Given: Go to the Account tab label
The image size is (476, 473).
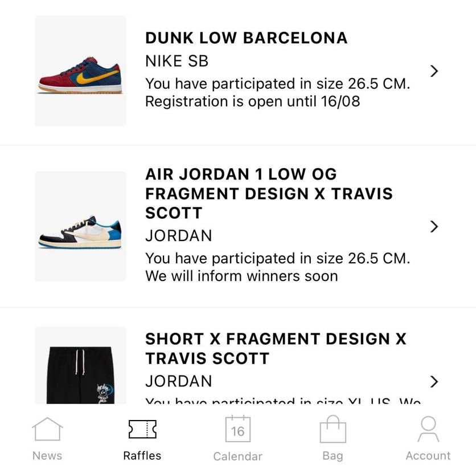Looking at the screenshot, I should [x=428, y=456].
